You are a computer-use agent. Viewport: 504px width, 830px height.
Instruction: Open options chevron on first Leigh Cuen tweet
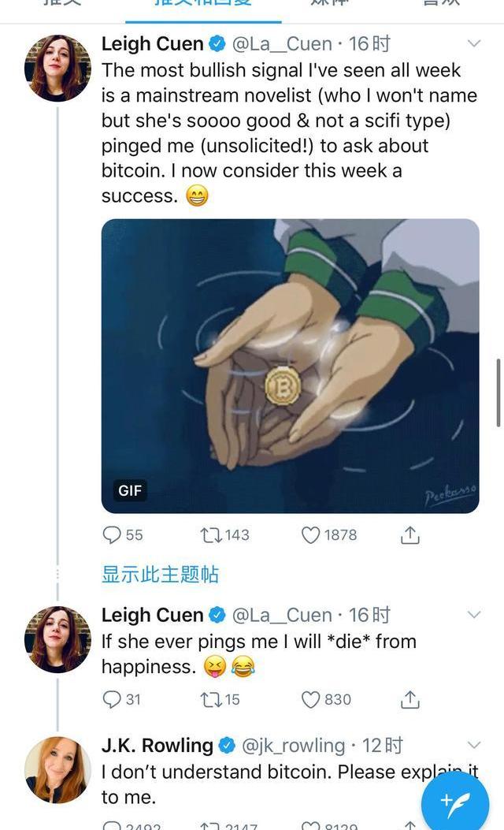(474, 43)
